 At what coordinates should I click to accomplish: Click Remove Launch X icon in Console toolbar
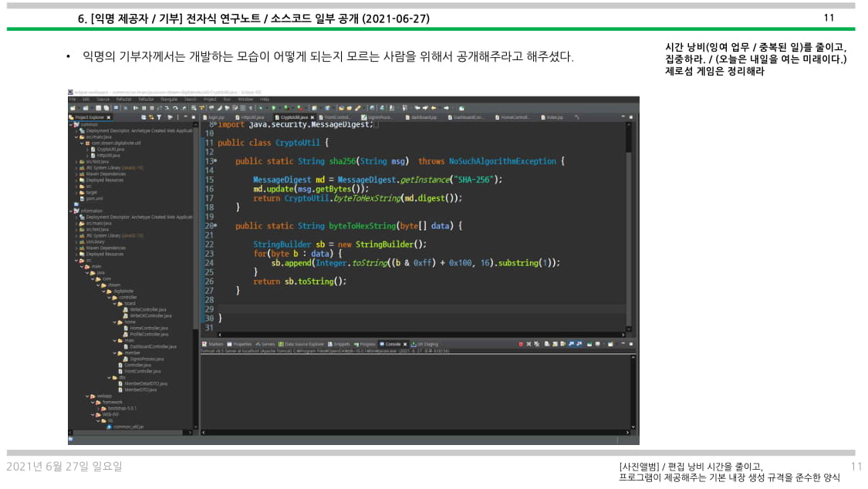(529, 344)
